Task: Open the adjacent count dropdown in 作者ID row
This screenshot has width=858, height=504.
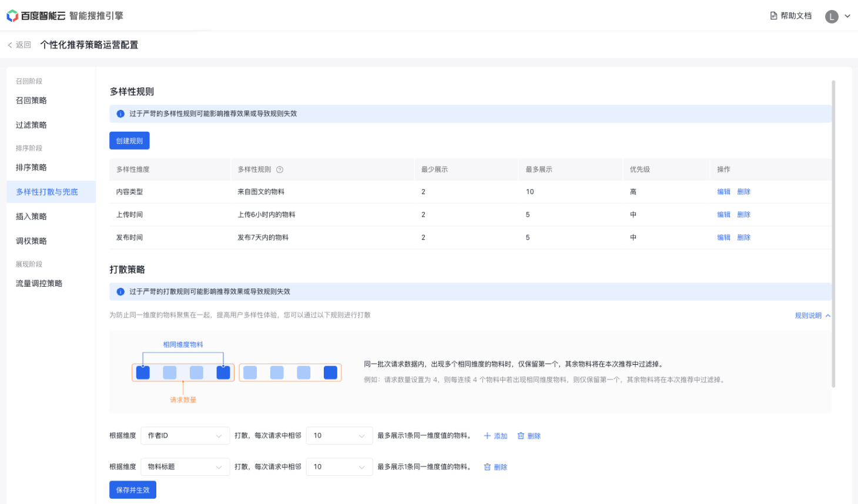Action: (x=339, y=436)
